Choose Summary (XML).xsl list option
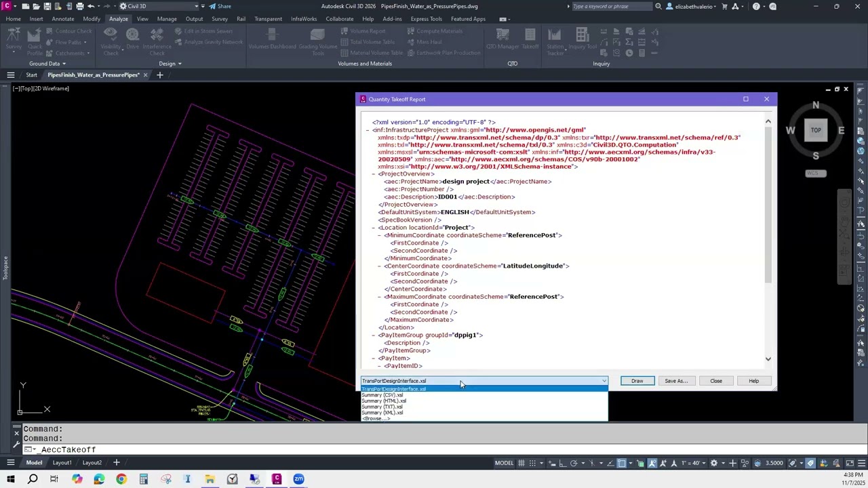This screenshot has width=868, height=488. pyautogui.click(x=484, y=413)
